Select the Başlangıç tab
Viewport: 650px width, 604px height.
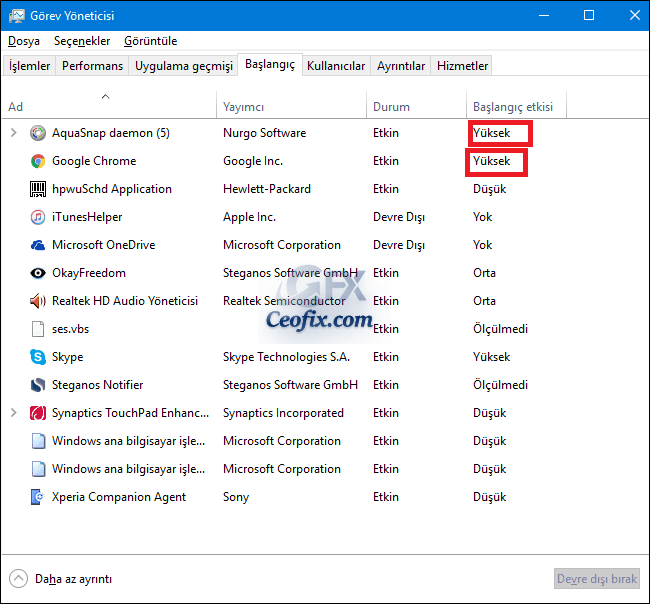[x=270, y=64]
